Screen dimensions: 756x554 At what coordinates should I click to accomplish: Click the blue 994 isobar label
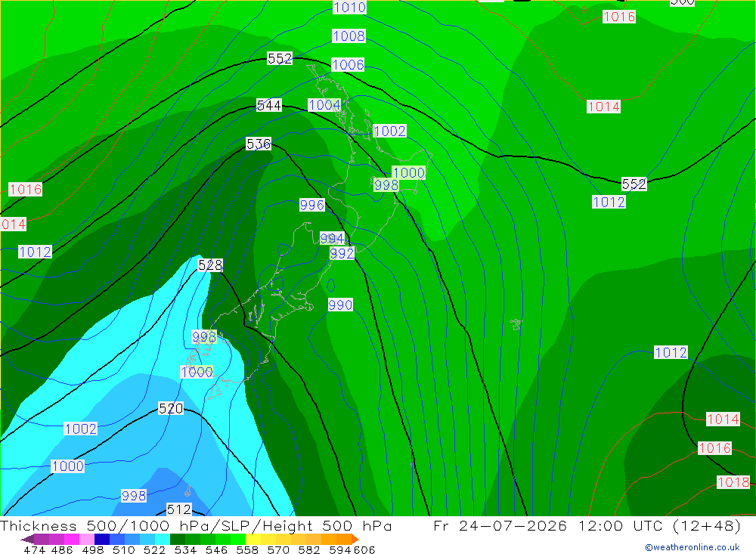332,238
